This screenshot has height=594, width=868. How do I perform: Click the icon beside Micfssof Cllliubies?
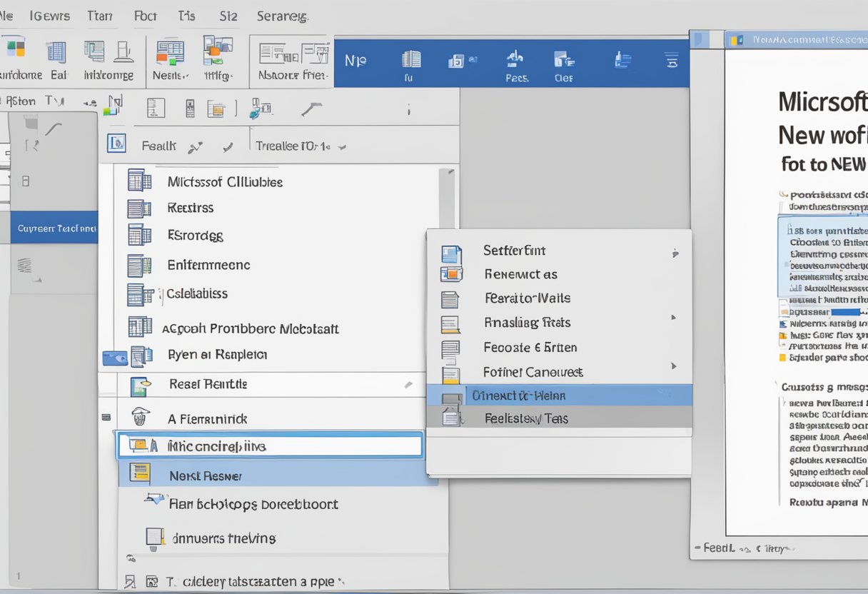pos(139,181)
